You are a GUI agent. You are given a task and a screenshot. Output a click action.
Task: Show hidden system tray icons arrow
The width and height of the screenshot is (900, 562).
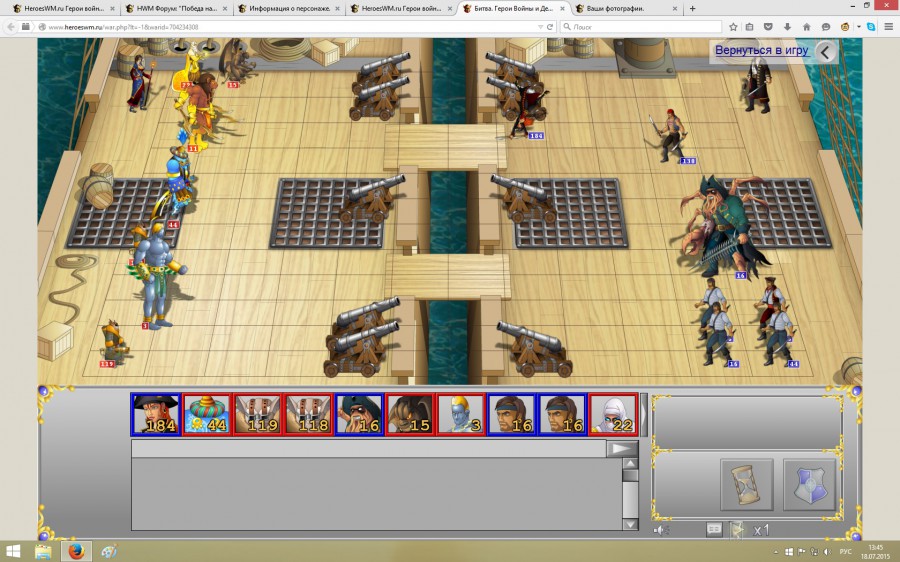[x=776, y=552]
